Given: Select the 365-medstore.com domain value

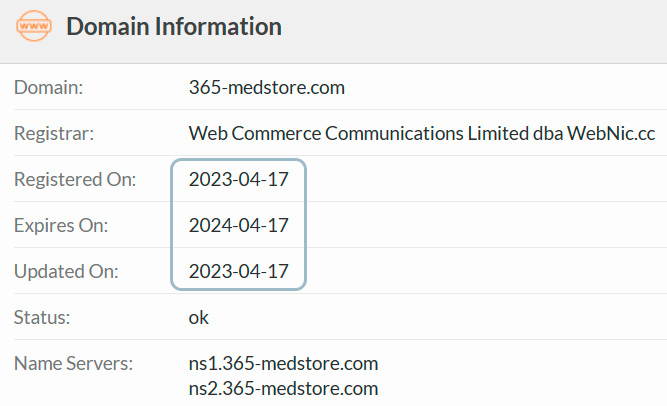Looking at the screenshot, I should pyautogui.click(x=267, y=88).
